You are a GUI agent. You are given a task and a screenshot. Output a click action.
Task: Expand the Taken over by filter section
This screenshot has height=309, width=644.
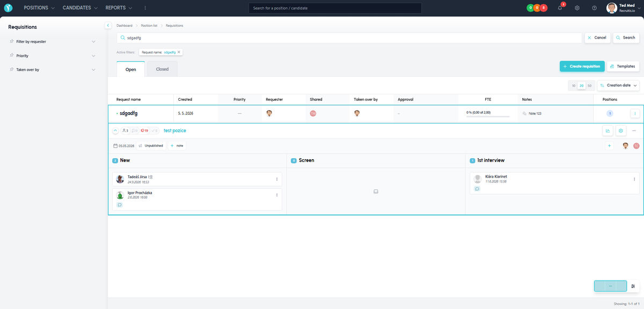tap(93, 69)
